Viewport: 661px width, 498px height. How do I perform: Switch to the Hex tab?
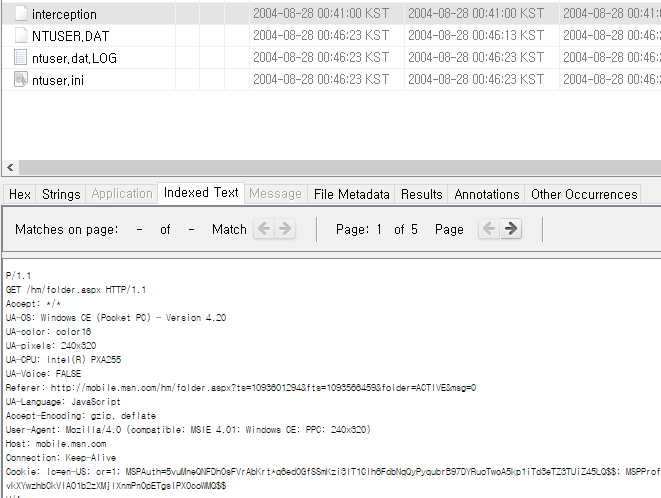[19, 194]
